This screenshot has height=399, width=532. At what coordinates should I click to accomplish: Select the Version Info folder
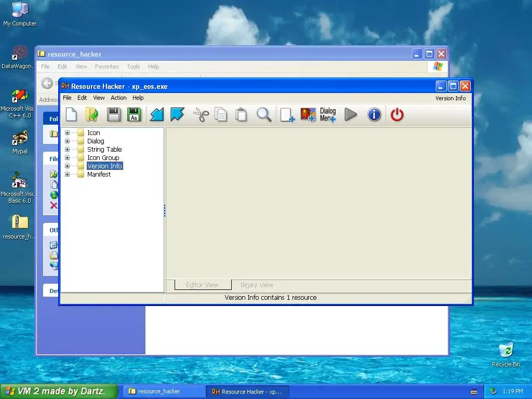pyautogui.click(x=104, y=166)
